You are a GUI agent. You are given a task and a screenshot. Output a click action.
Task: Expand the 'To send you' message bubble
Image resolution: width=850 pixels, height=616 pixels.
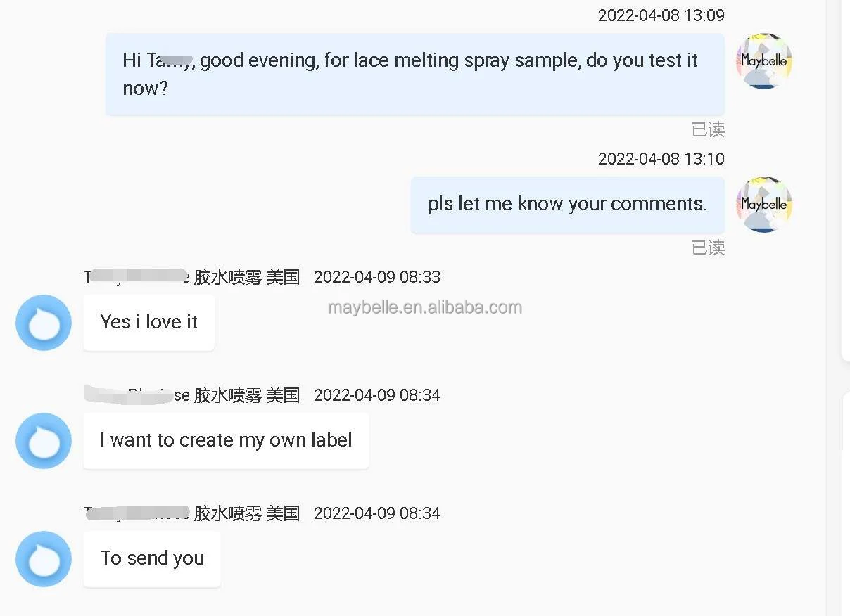152,558
